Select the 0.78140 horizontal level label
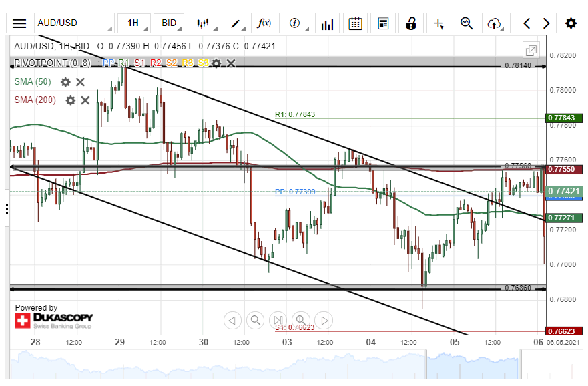Screen dimensions: 588x386 [518, 65]
